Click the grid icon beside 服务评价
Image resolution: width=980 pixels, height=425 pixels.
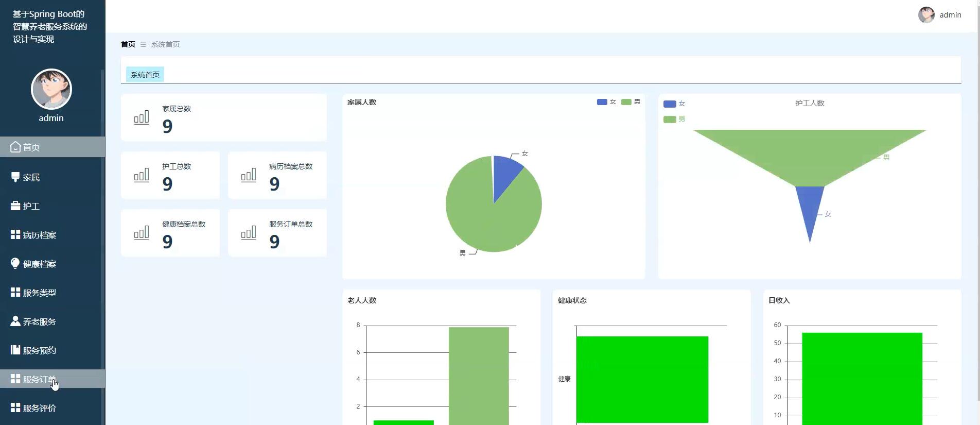[x=15, y=407]
